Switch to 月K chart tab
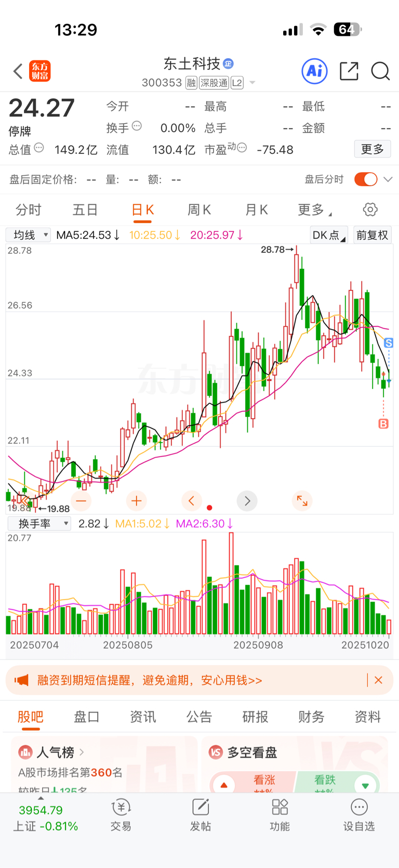 click(x=256, y=210)
